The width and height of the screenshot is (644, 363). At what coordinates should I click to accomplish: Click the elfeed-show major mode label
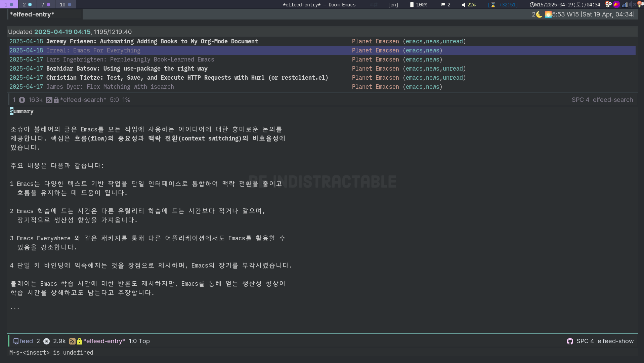pos(615,341)
